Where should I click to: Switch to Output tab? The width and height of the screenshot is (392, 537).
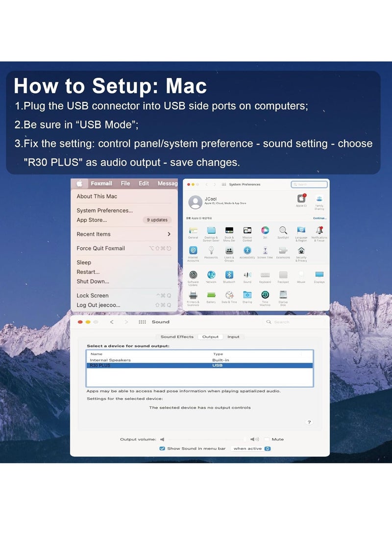210,337
